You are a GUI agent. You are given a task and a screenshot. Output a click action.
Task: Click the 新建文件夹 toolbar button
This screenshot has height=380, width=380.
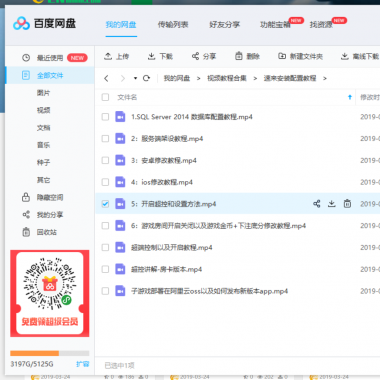pos(300,56)
